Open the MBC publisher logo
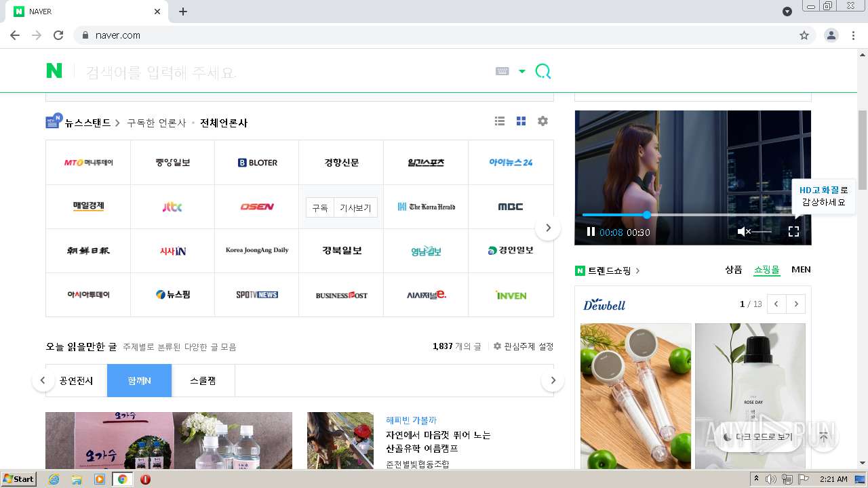Viewport: 868px width, 488px height. (511, 207)
